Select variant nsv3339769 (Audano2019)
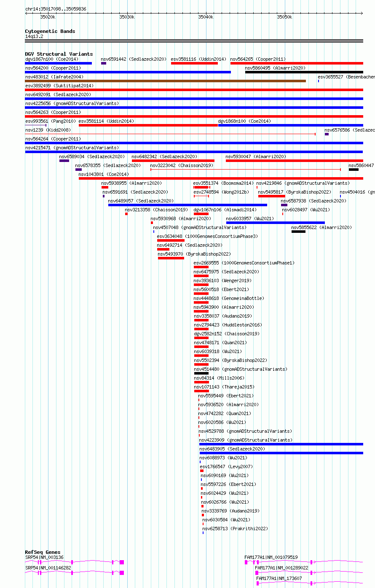 (x=203, y=515)
